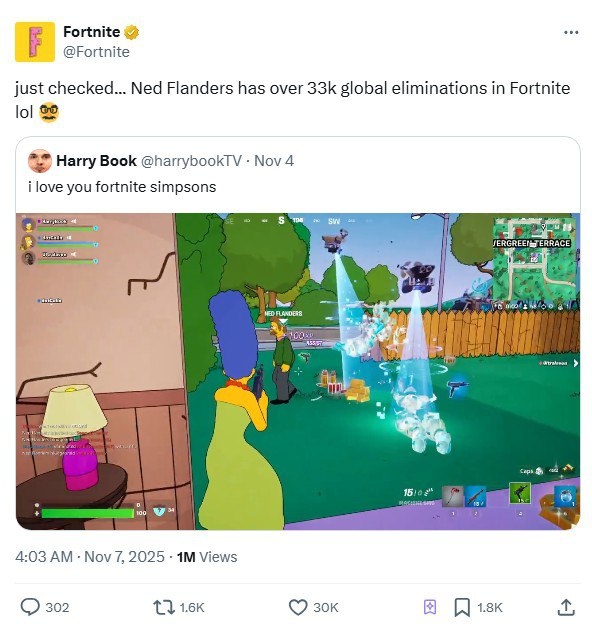Open the three-dot more options menu
This screenshot has height=629, width=592.
tap(571, 32)
